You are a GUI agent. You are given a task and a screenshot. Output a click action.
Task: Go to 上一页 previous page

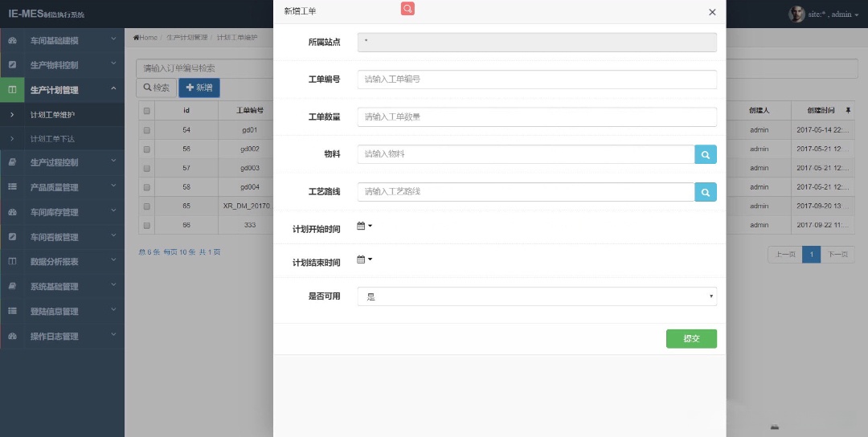pos(785,255)
